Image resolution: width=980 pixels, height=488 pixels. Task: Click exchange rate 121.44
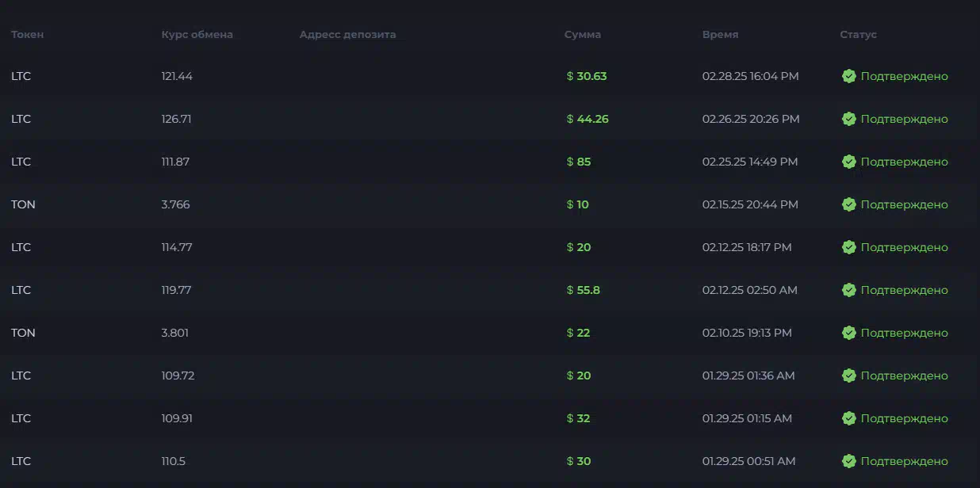(x=177, y=76)
